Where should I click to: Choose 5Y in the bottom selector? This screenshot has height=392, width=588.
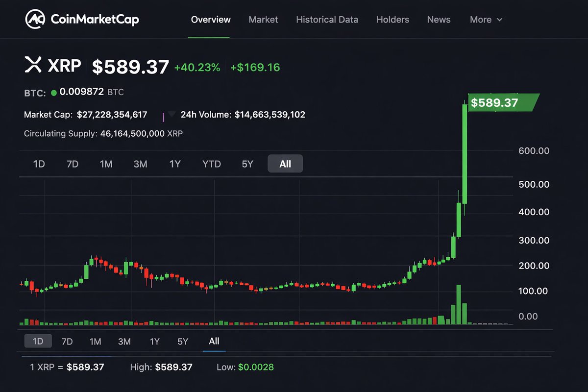click(182, 341)
